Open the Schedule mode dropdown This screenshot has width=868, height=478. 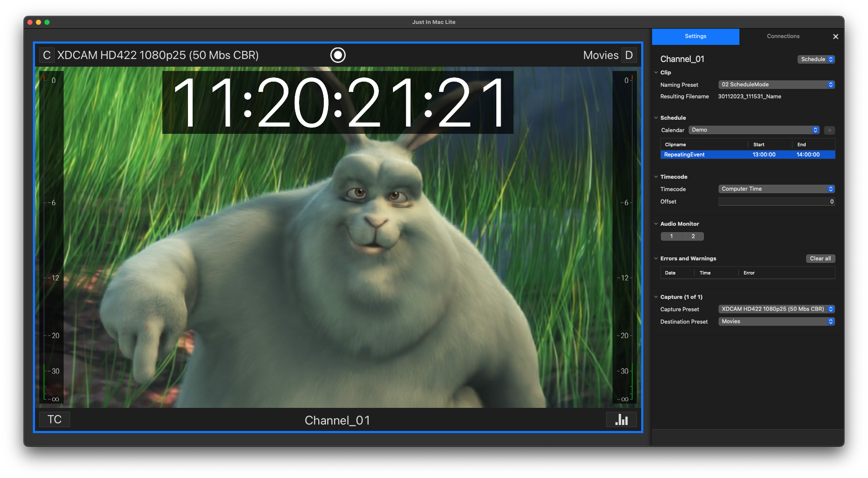816,59
